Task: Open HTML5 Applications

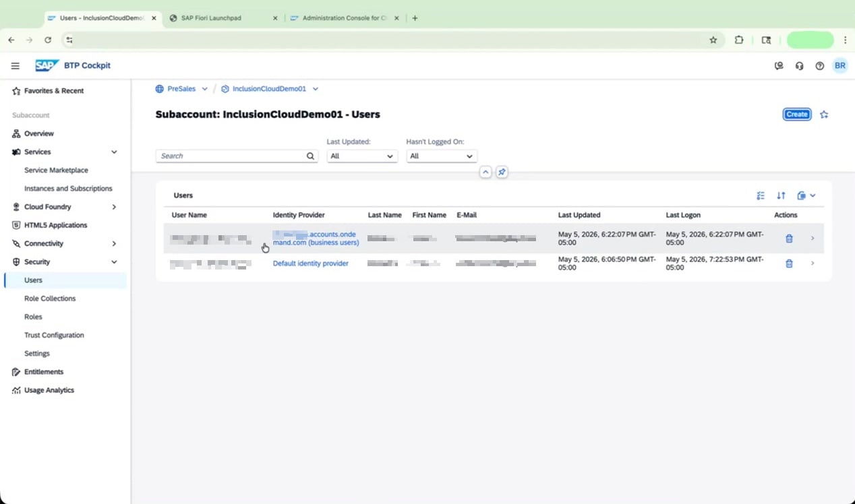Action: click(55, 225)
